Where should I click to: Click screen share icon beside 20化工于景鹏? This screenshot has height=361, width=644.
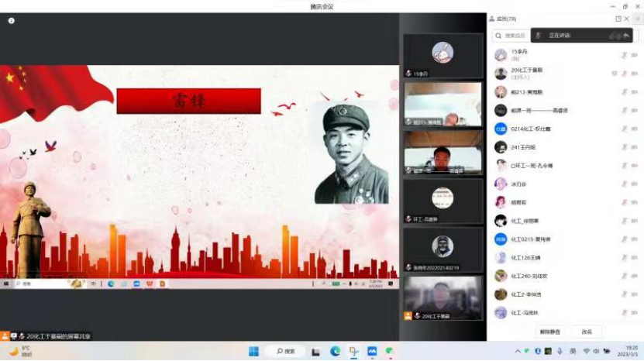click(615, 74)
